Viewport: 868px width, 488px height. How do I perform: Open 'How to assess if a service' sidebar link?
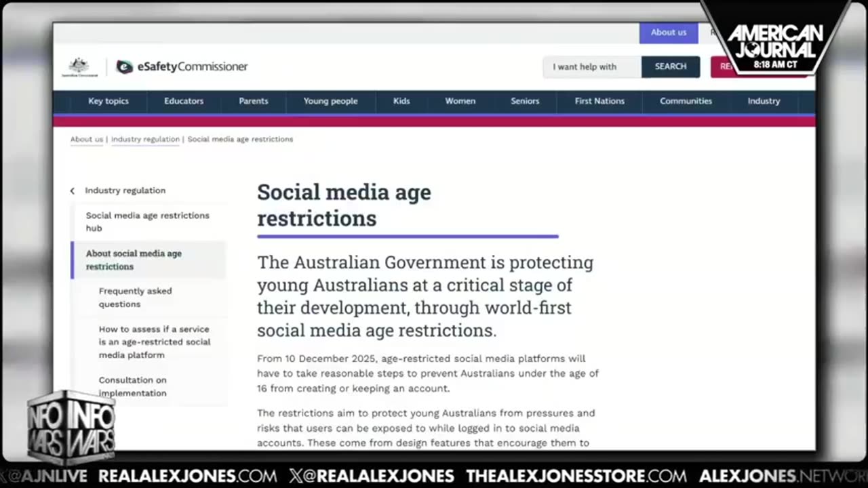155,342
